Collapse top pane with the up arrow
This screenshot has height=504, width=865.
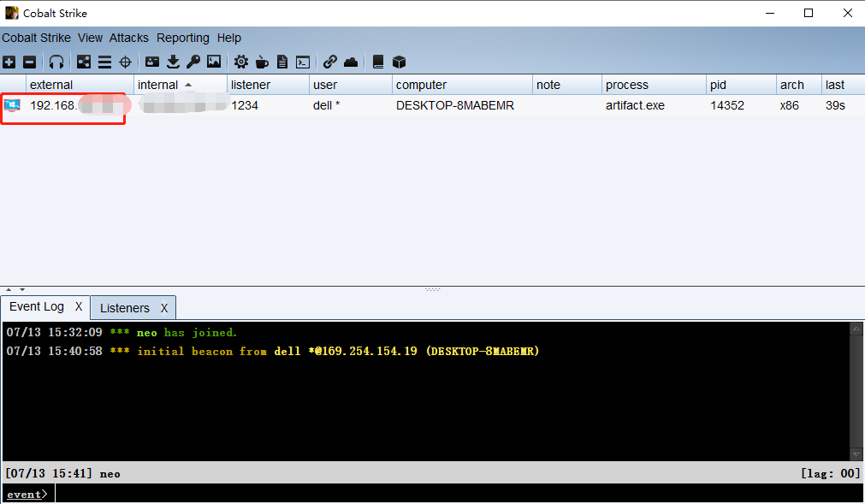(x=9, y=289)
